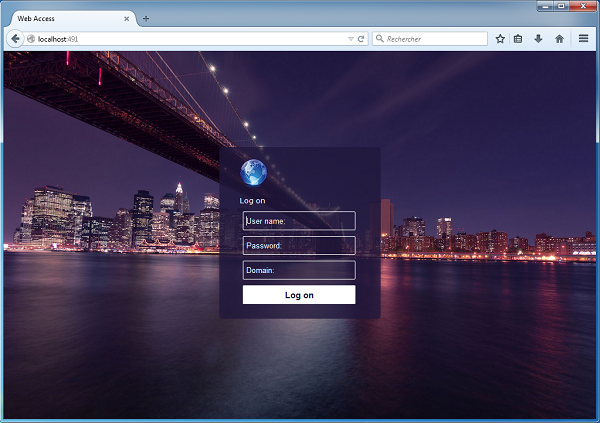
Task: Open the downloads arrow icon
Action: point(538,39)
